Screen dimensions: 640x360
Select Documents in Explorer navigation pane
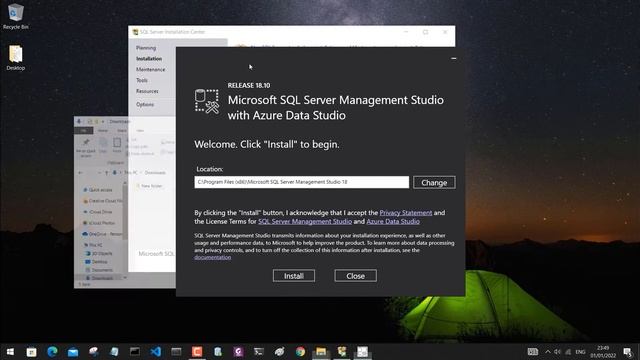99,270
